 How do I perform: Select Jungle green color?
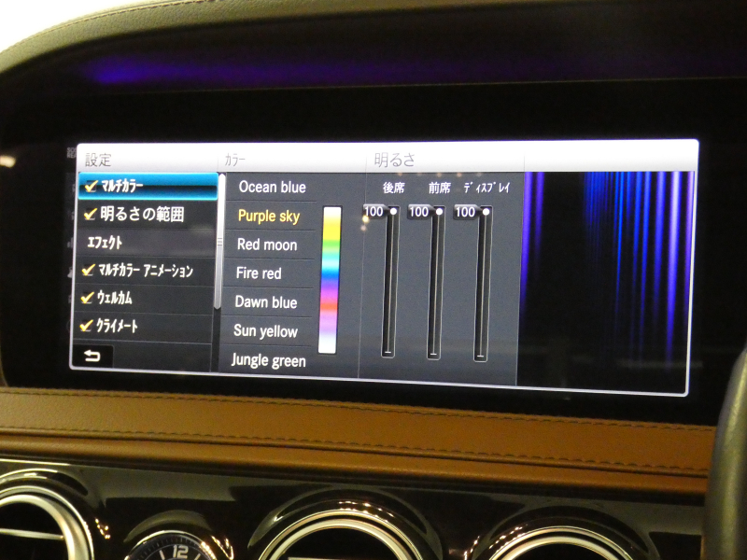(x=268, y=360)
